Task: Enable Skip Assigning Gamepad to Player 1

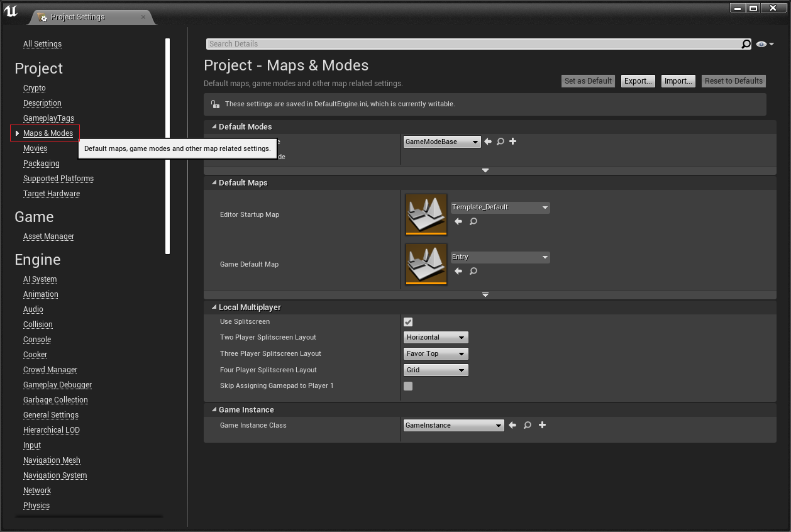Action: 408,386
